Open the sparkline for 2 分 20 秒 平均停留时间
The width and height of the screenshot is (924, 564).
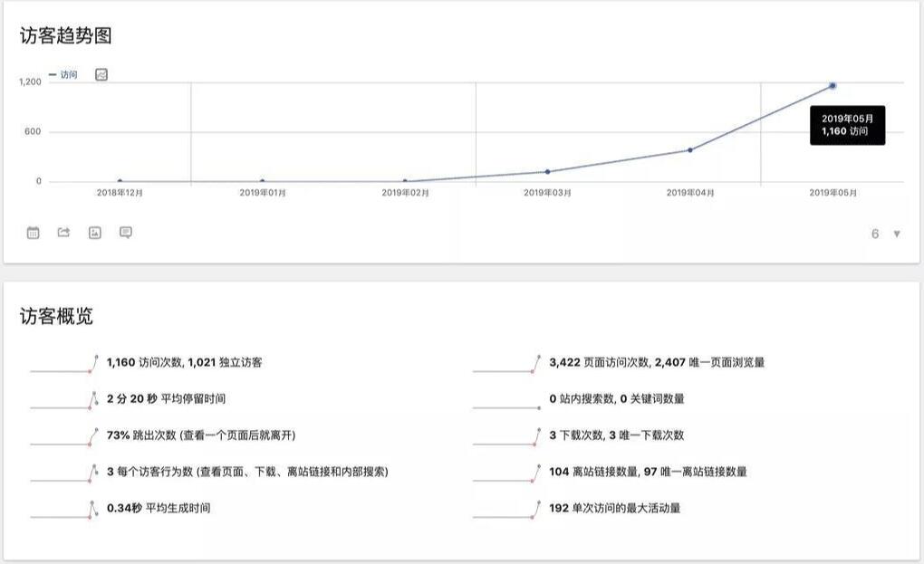(x=63, y=399)
